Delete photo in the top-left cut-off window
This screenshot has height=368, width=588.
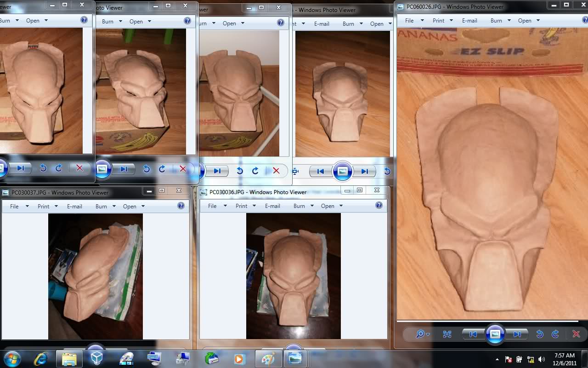(x=79, y=168)
